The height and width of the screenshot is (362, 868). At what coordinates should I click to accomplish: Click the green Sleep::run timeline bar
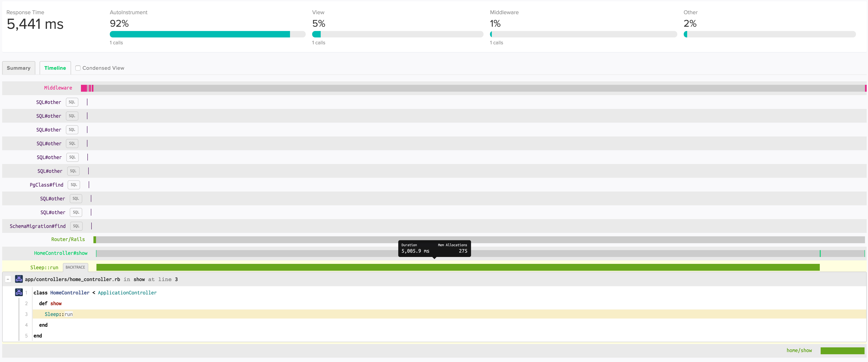tap(458, 267)
